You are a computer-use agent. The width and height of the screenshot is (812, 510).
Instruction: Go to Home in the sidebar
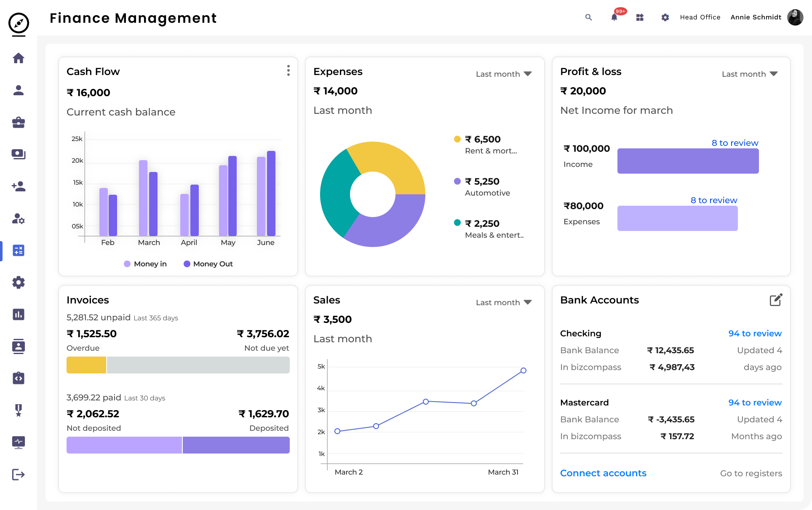[19, 58]
